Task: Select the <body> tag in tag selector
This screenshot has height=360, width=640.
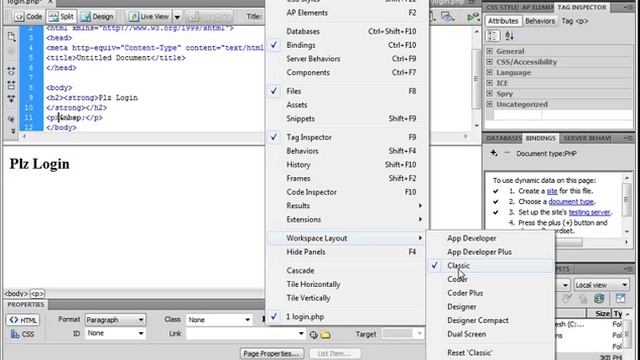Action: pos(16,293)
